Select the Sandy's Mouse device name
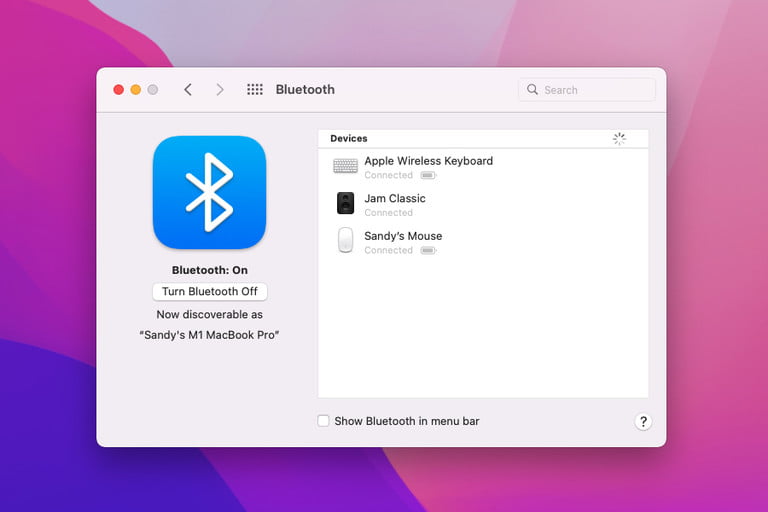Viewport: 768px width, 512px height. point(403,236)
